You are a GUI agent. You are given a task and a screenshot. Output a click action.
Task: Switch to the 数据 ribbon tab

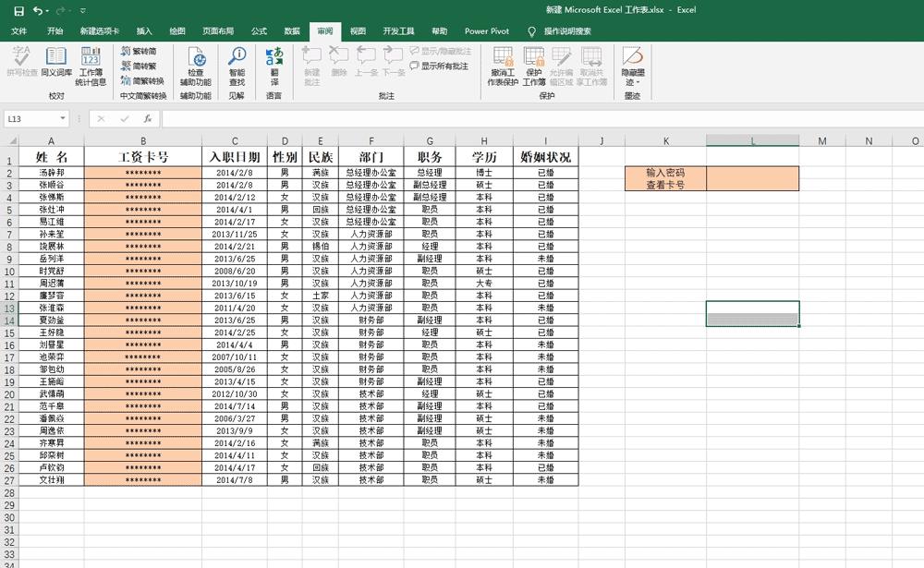[x=292, y=30]
